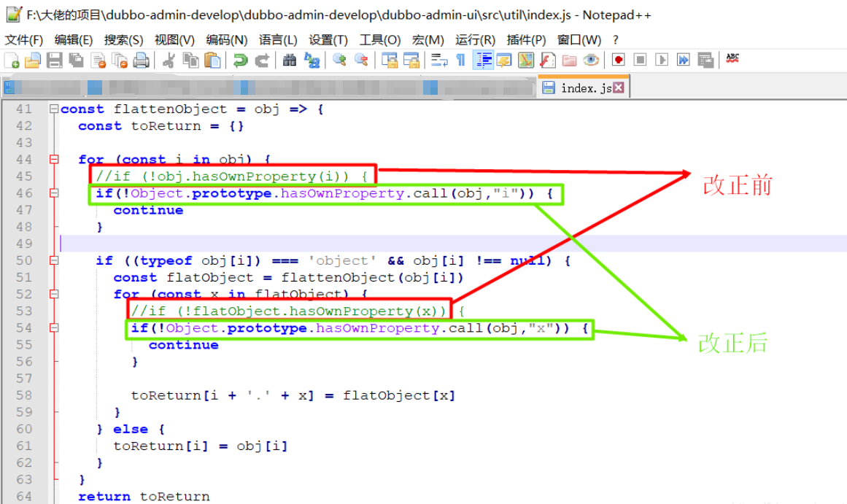The width and height of the screenshot is (847, 504).
Task: Cut selection with scissors icon
Action: [x=169, y=60]
